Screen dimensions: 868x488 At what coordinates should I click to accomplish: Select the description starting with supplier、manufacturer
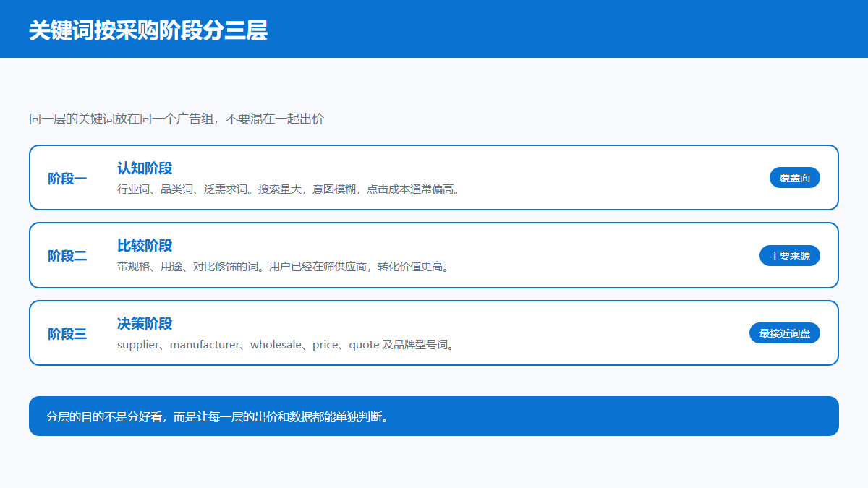tap(287, 345)
